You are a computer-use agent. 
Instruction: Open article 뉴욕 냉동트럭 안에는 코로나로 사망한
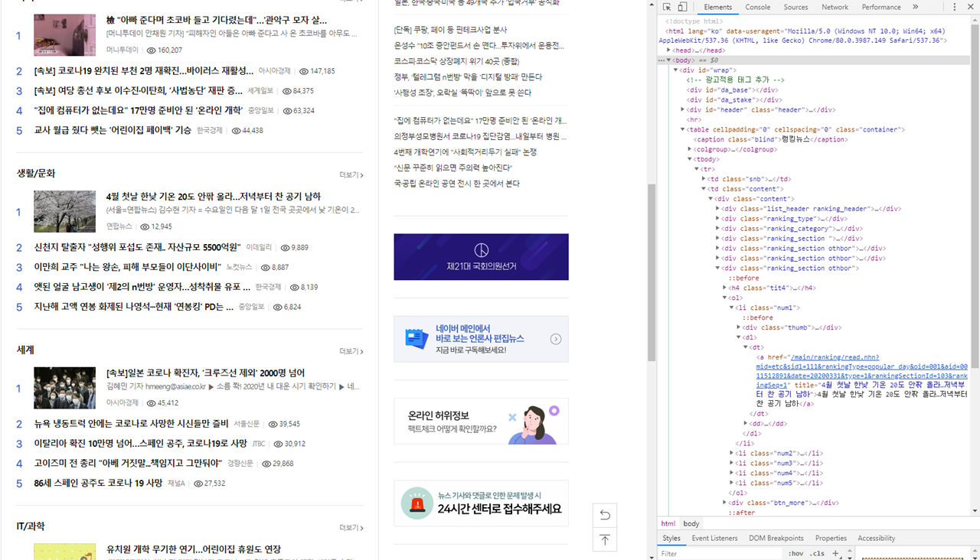[x=131, y=423]
